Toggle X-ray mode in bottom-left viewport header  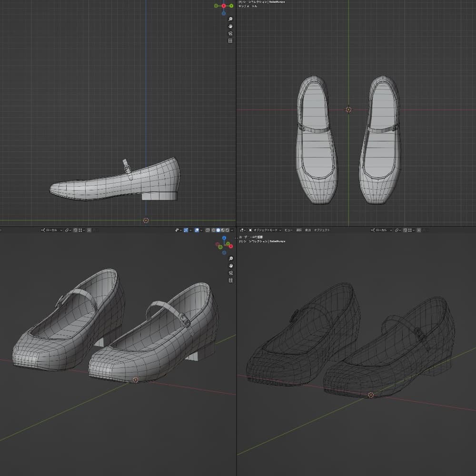(208, 230)
